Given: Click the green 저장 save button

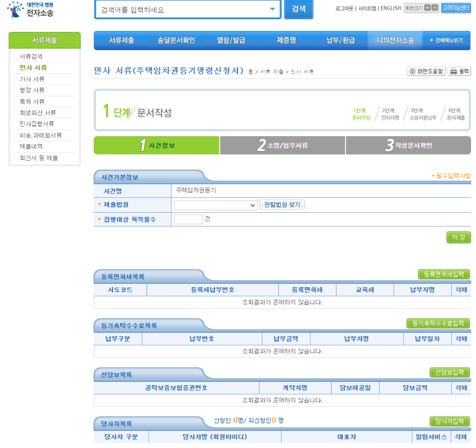Looking at the screenshot, I should point(458,238).
